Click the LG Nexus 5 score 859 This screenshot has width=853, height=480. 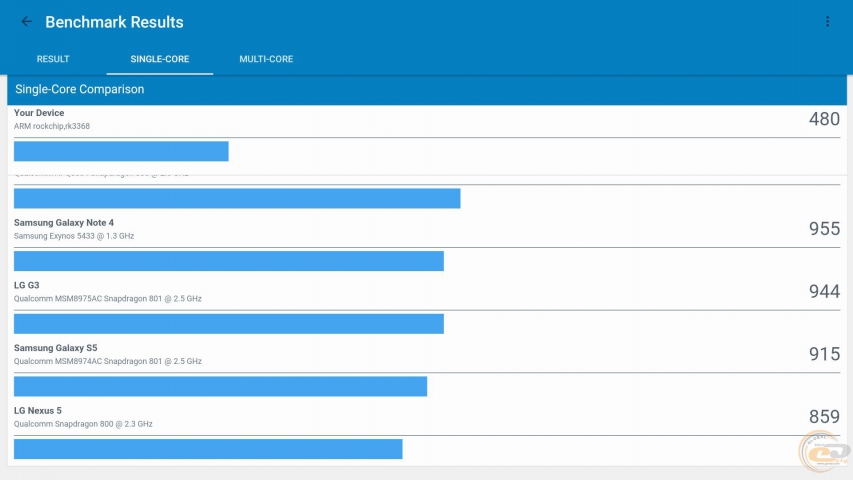tap(824, 417)
